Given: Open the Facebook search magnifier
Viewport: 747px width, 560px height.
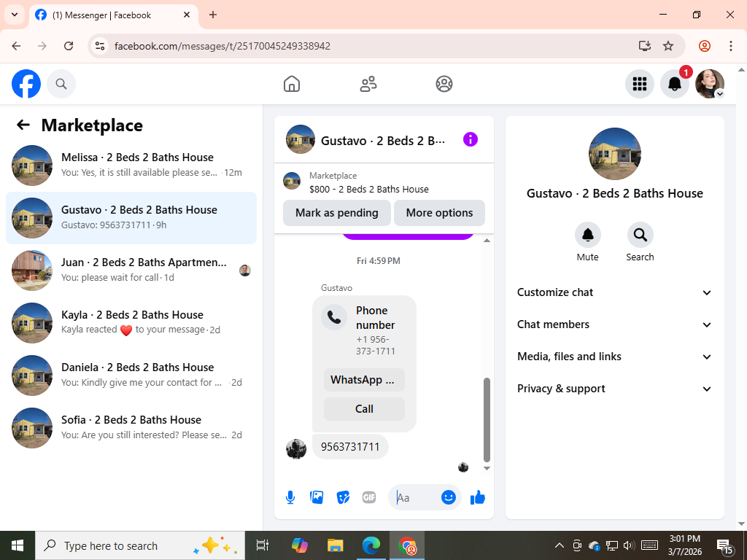Looking at the screenshot, I should [x=61, y=84].
